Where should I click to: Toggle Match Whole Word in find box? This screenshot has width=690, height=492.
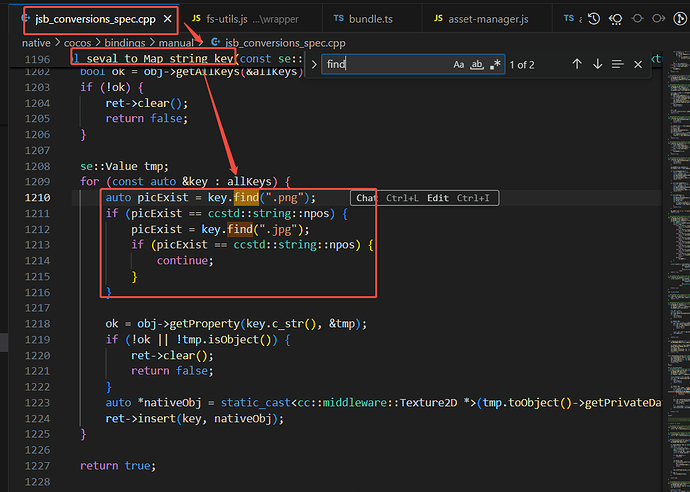coord(477,65)
